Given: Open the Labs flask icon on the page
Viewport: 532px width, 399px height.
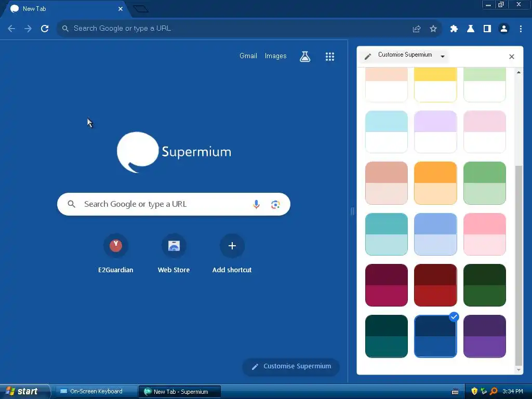Looking at the screenshot, I should tap(305, 56).
